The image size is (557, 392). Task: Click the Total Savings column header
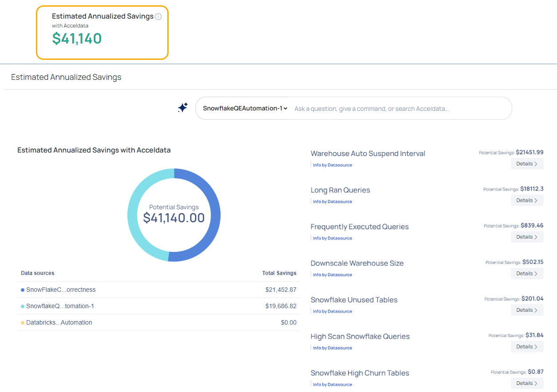(279, 273)
